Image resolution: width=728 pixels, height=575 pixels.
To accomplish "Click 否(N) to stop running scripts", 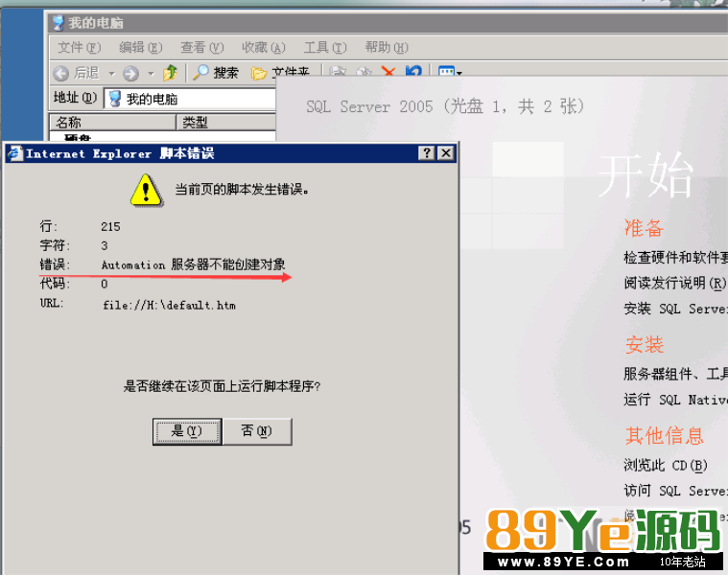I will [x=257, y=431].
